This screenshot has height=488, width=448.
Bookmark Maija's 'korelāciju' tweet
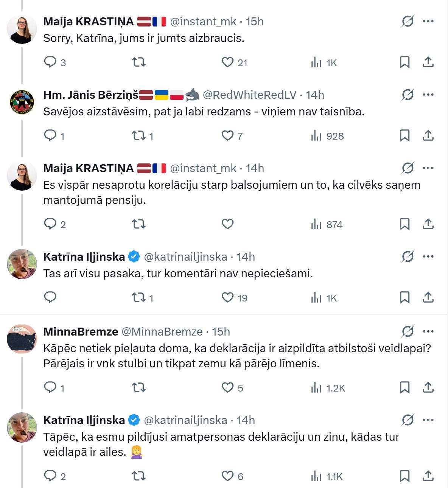tap(404, 224)
